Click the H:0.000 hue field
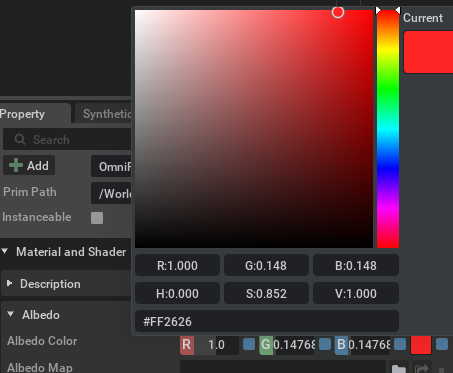 [x=177, y=293]
